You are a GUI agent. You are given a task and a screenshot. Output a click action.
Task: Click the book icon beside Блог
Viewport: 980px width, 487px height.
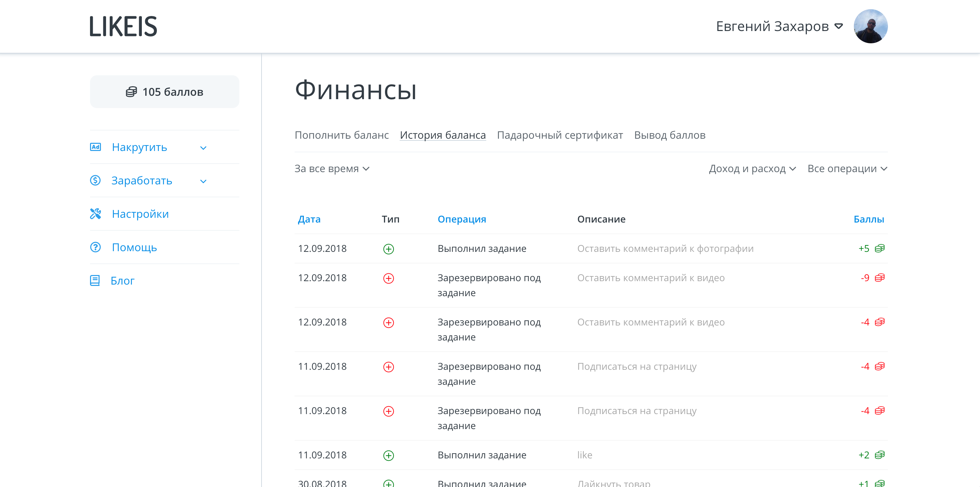click(95, 280)
